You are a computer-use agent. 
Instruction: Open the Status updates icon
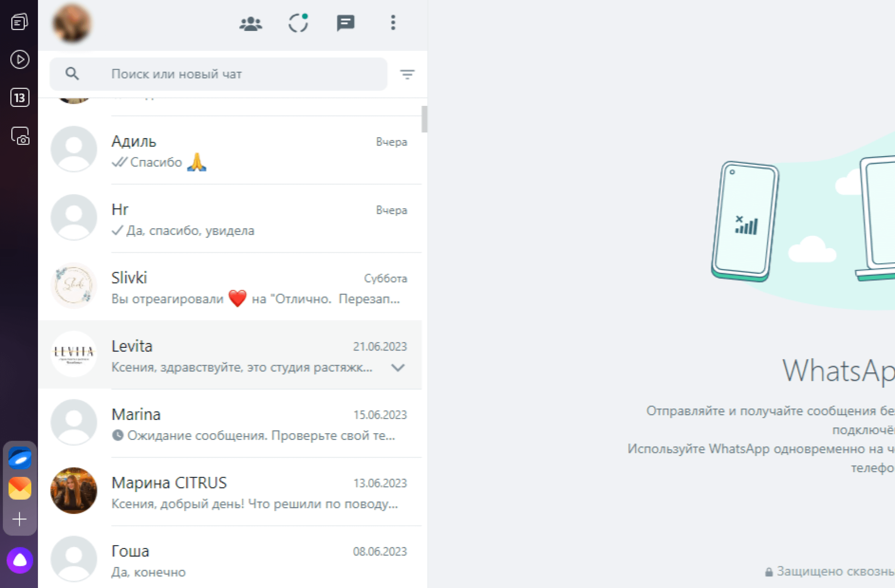click(x=298, y=23)
